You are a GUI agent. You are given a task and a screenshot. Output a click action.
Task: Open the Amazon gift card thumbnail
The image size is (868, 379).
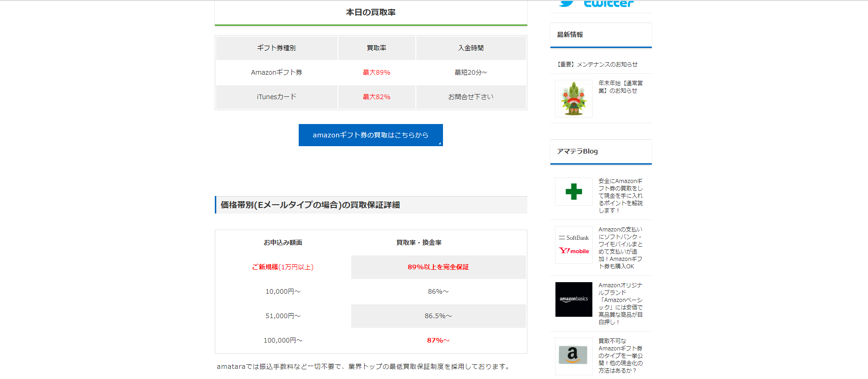tap(574, 356)
